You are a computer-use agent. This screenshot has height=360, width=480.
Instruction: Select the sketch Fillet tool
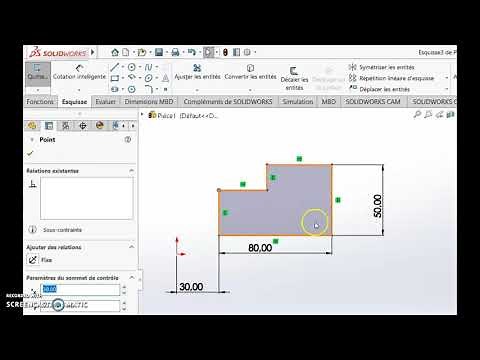[x=149, y=89]
